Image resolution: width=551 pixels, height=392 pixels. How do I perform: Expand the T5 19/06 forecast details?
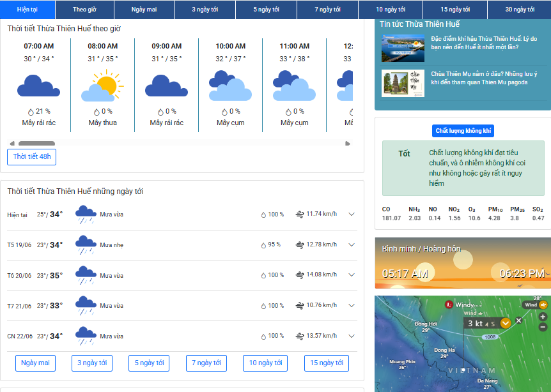351,245
